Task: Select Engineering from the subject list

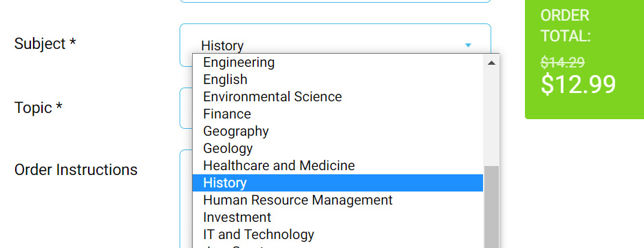Action: pyautogui.click(x=338, y=63)
